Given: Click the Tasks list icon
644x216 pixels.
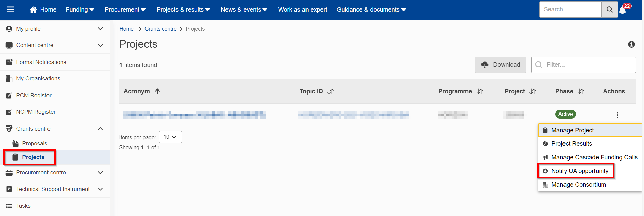Looking at the screenshot, I should tap(9, 206).
